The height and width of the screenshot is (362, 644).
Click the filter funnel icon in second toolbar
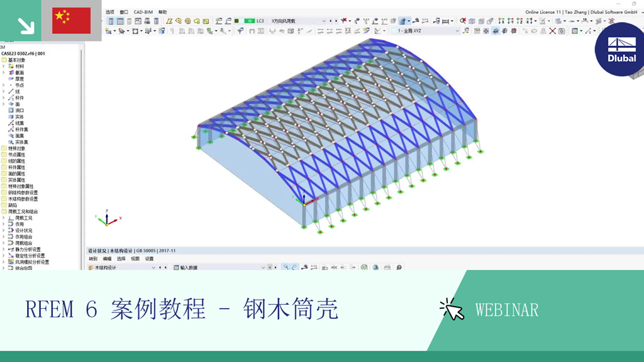click(240, 31)
